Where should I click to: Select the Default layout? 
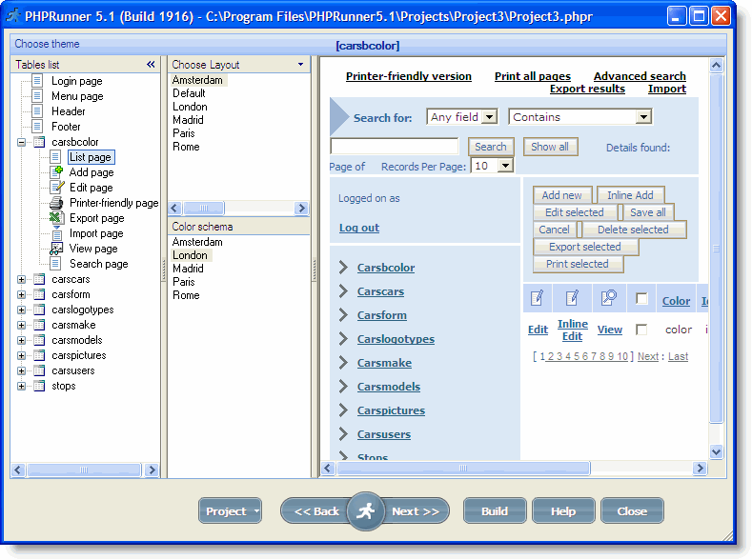click(x=189, y=93)
